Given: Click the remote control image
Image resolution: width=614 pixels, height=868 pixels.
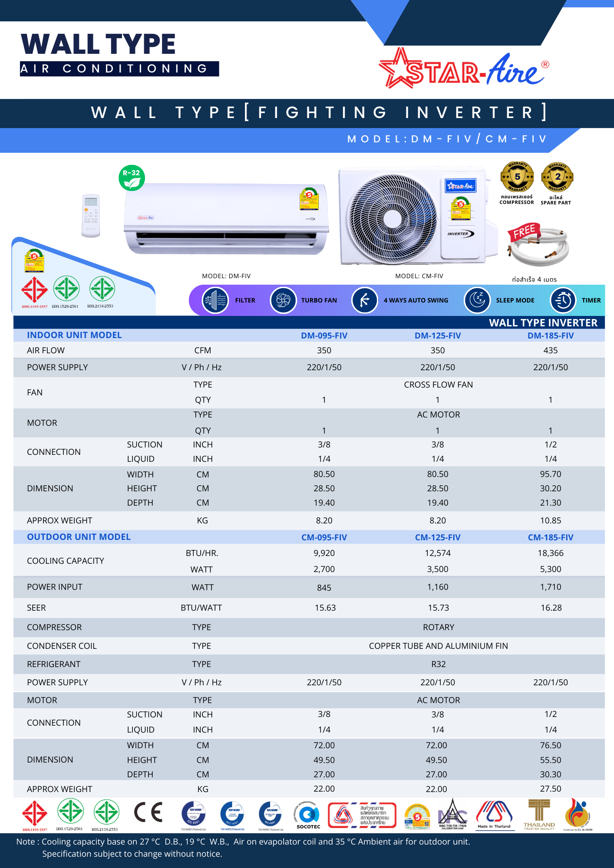Looking at the screenshot, I should tap(91, 216).
